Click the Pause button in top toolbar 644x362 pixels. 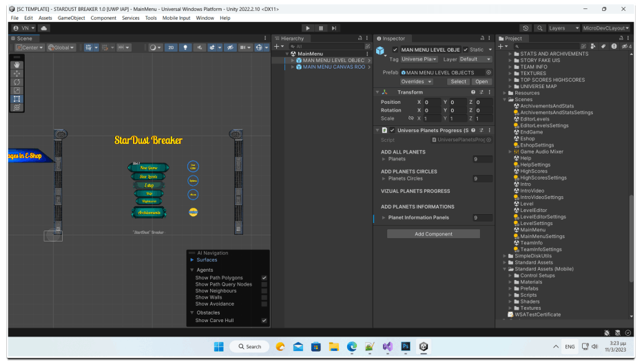coord(321,28)
